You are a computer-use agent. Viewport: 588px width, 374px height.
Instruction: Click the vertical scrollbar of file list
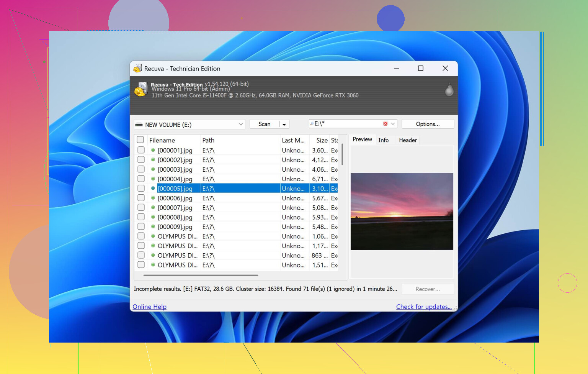point(342,154)
